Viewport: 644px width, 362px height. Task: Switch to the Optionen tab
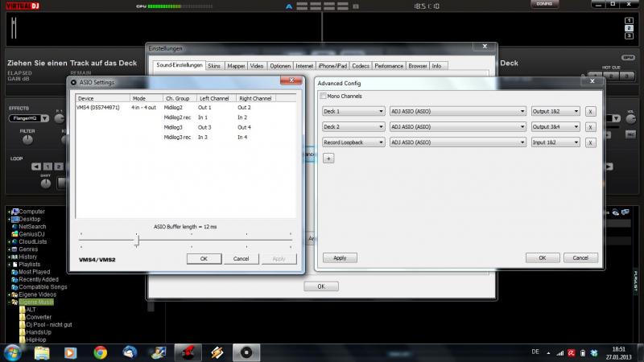(x=280, y=66)
